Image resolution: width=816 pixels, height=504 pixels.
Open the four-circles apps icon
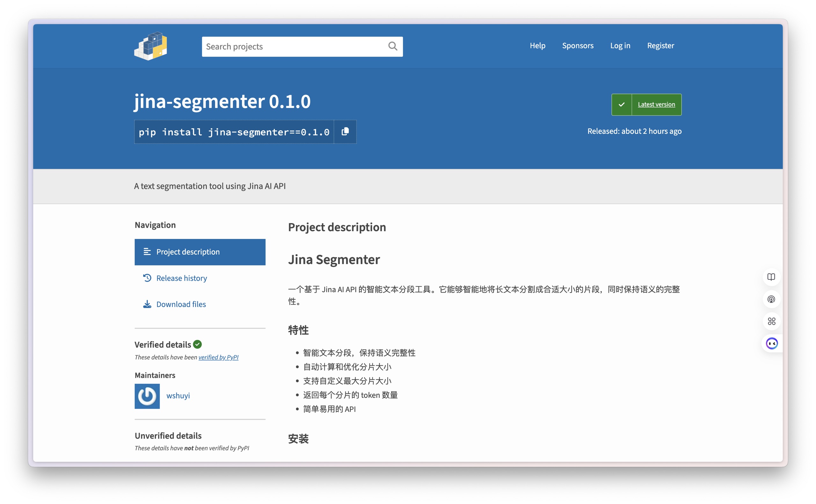click(x=771, y=321)
